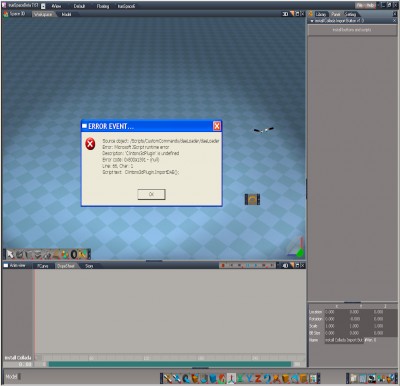Switch to the DopeSheet tab

66,266
